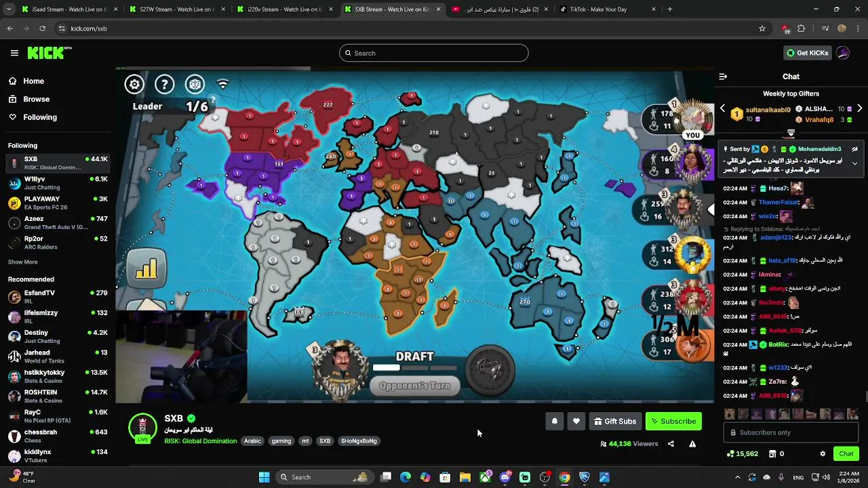Open EsfandTV recommended channel

point(58,296)
